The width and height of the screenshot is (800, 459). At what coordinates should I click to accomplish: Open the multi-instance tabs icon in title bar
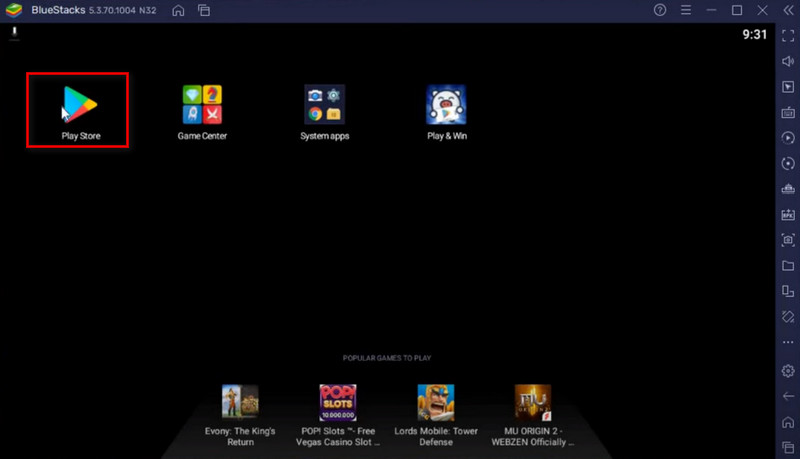(204, 10)
